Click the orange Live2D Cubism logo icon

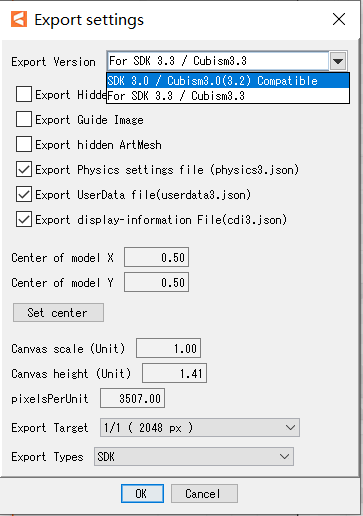click(19, 19)
